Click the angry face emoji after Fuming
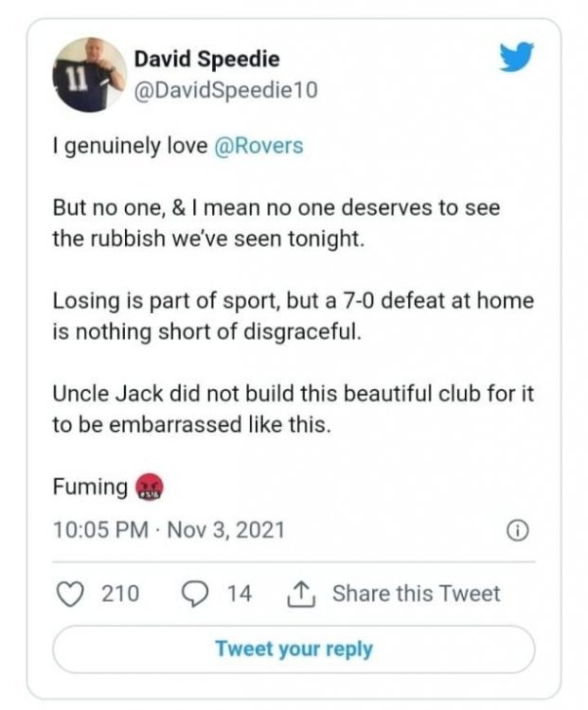The height and width of the screenshot is (710, 588). [150, 487]
